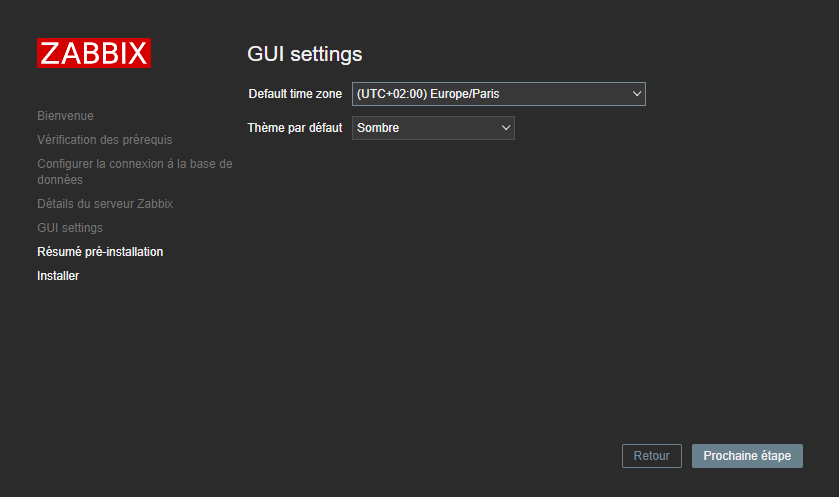Jump to Détails du serveur Zabbix
Screen dimensions: 839x497
coord(105,204)
